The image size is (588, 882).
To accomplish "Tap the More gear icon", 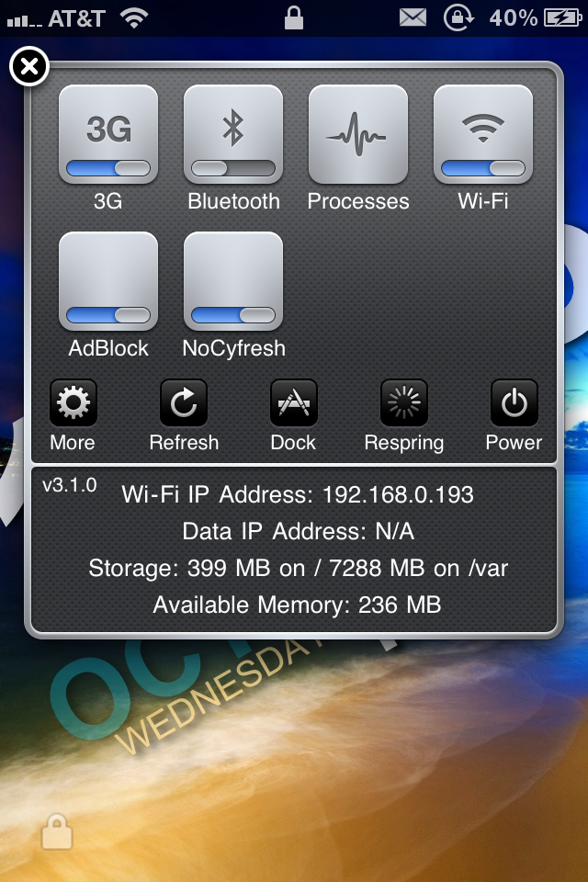I will pyautogui.click(x=73, y=402).
